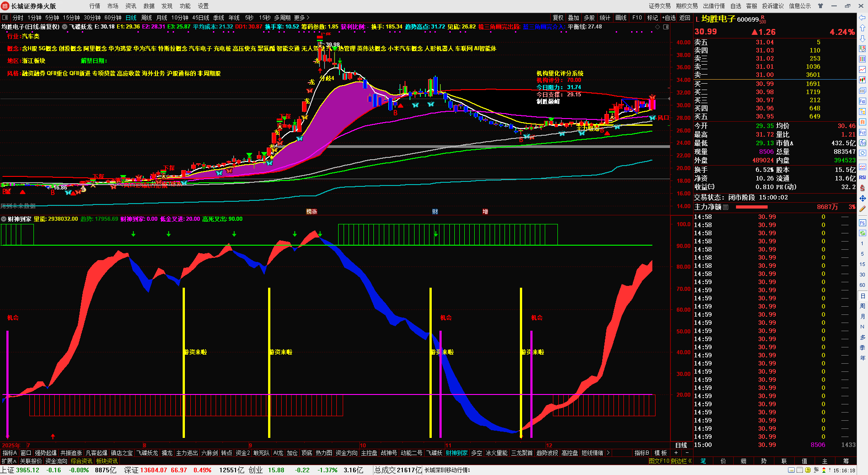The height and width of the screenshot is (475, 868).
Task: Click the 投诉建议 link
Action: click(773, 6)
